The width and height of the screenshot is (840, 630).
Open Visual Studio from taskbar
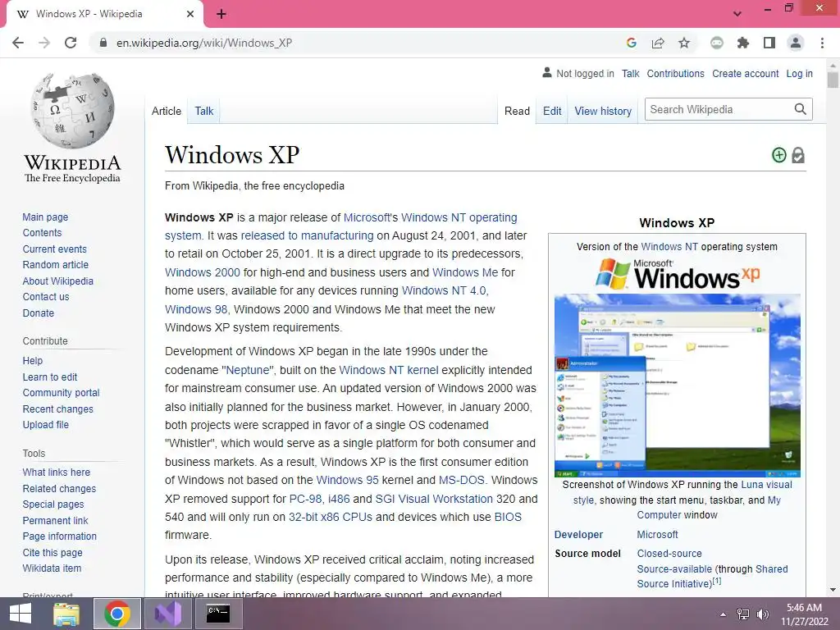tap(168, 614)
